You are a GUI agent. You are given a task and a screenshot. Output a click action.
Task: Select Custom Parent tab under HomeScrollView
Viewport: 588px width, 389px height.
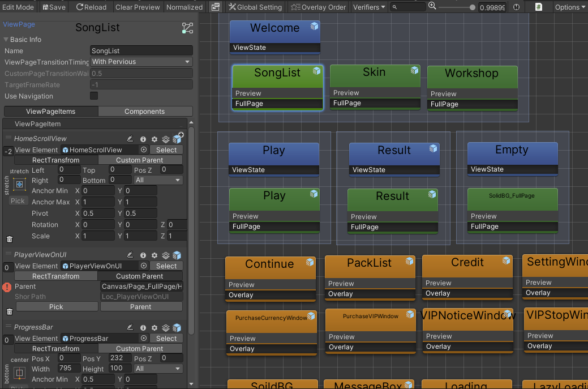click(140, 160)
